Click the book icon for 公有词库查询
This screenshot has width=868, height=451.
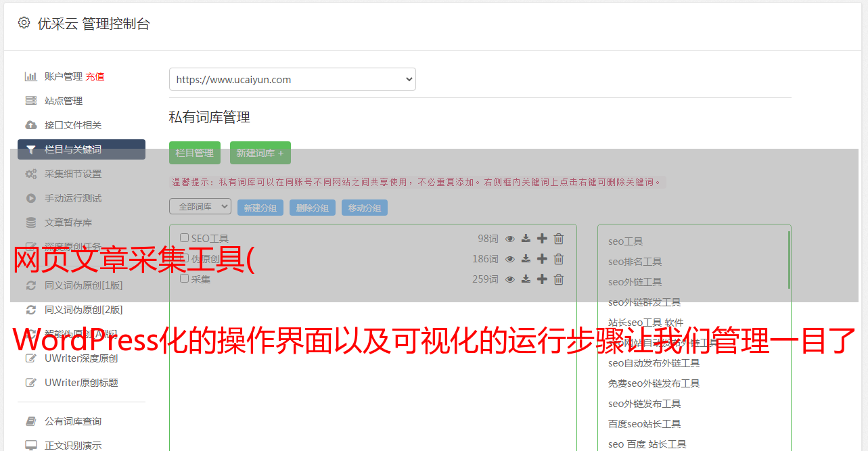pos(31,421)
